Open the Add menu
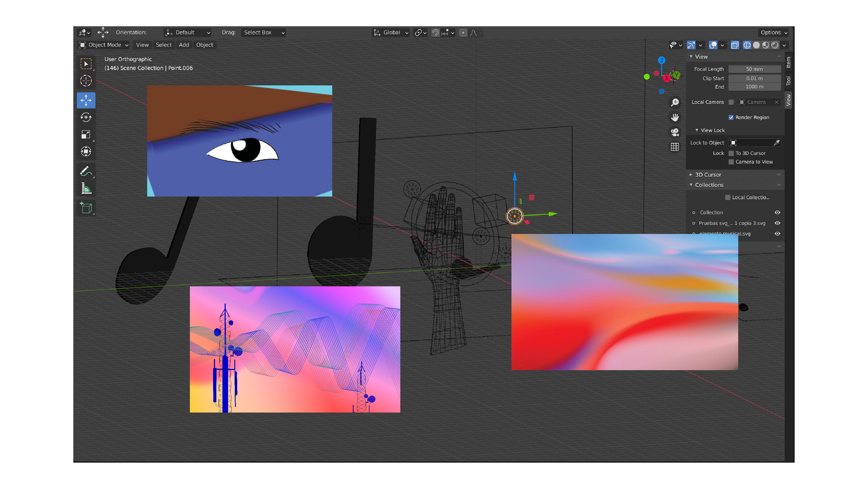The width and height of the screenshot is (868, 489). click(x=184, y=45)
